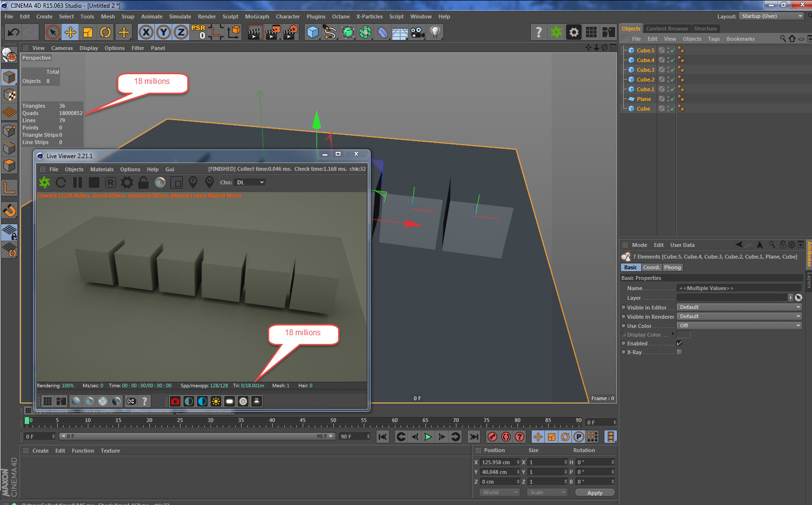Open Live Viewer settings gear

127,182
